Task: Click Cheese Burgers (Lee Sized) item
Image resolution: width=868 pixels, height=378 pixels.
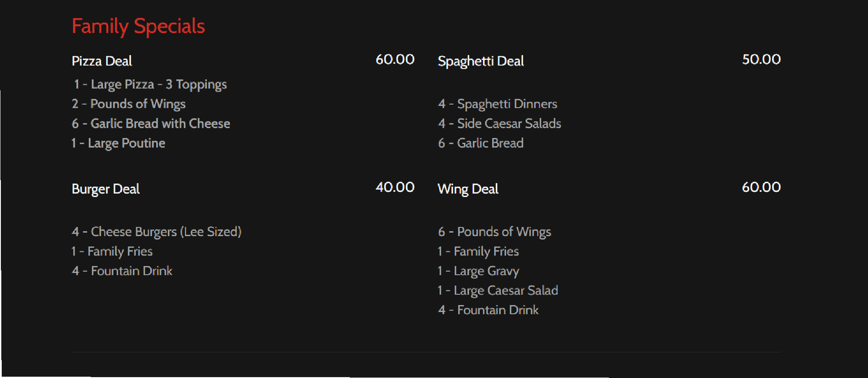Action: (x=156, y=232)
